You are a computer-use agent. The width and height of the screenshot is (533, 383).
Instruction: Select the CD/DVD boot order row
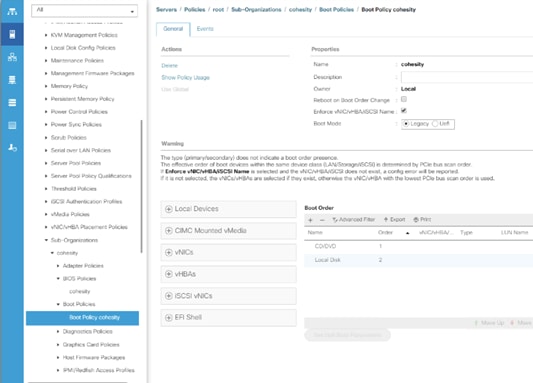point(418,246)
